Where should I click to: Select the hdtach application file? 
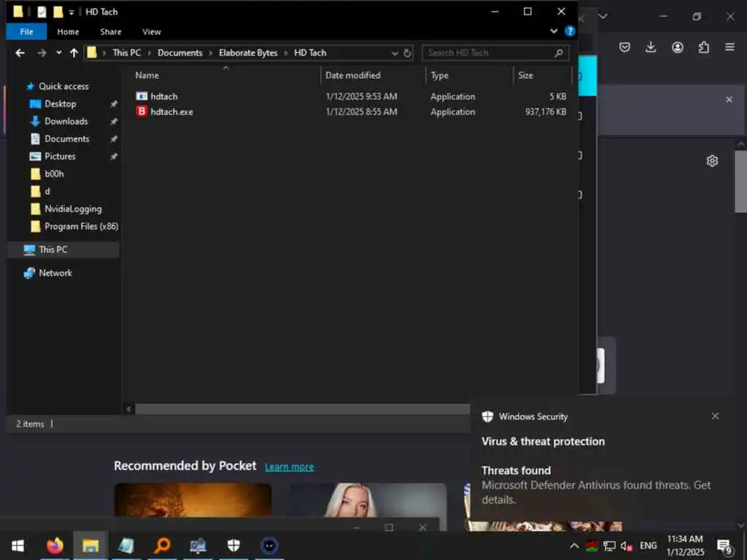pos(164,96)
